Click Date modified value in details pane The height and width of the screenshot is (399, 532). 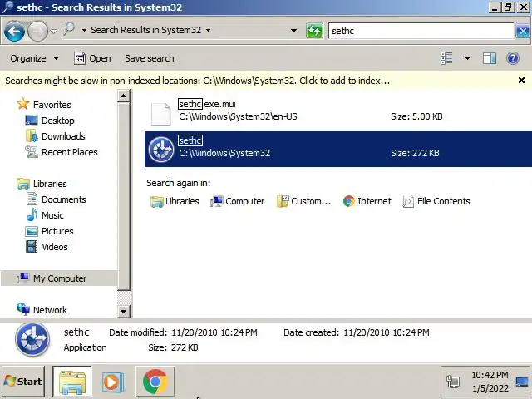coord(214,332)
